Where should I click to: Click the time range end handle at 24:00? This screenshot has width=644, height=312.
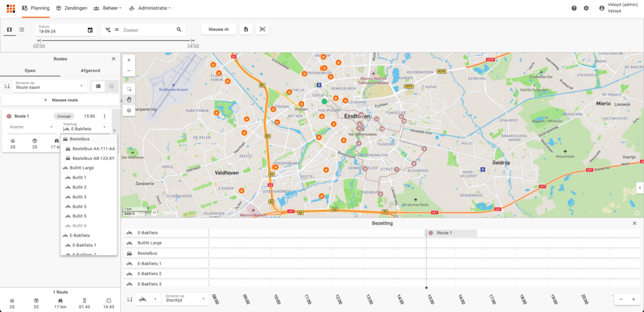pyautogui.click(x=193, y=40)
